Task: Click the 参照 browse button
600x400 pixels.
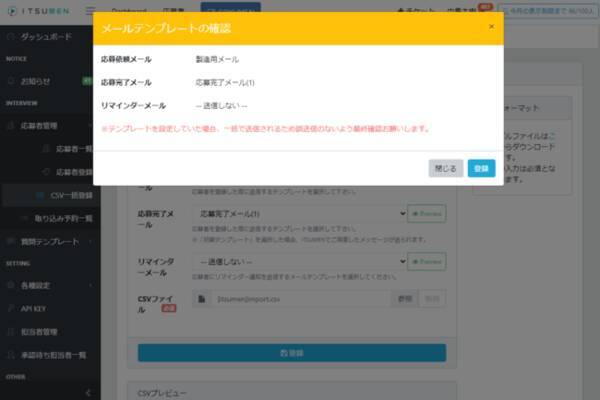Action: point(405,299)
